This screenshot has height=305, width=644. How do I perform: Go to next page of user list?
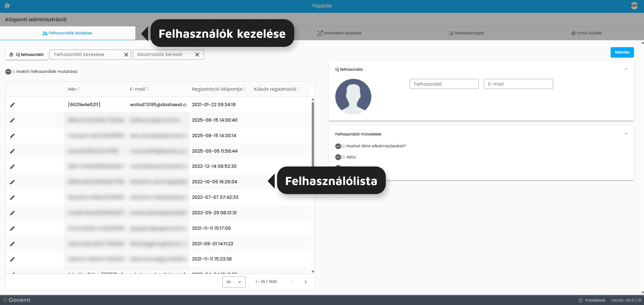[306, 282]
